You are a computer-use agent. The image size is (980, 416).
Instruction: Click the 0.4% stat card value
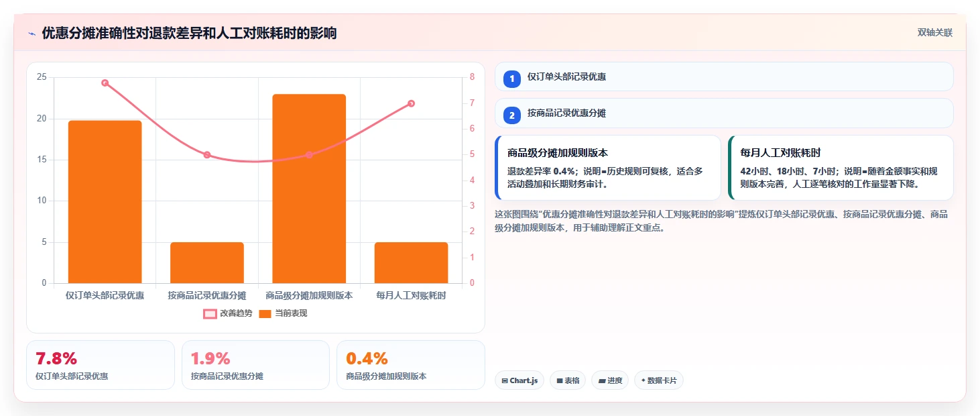pyautogui.click(x=367, y=358)
